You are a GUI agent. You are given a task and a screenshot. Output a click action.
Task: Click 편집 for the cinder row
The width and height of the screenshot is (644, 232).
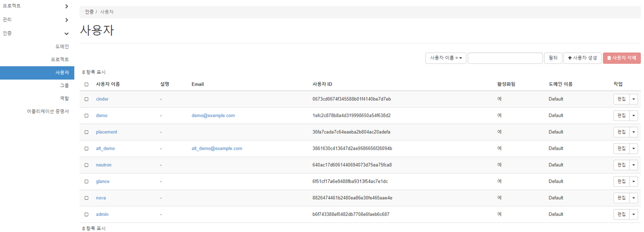pos(621,99)
